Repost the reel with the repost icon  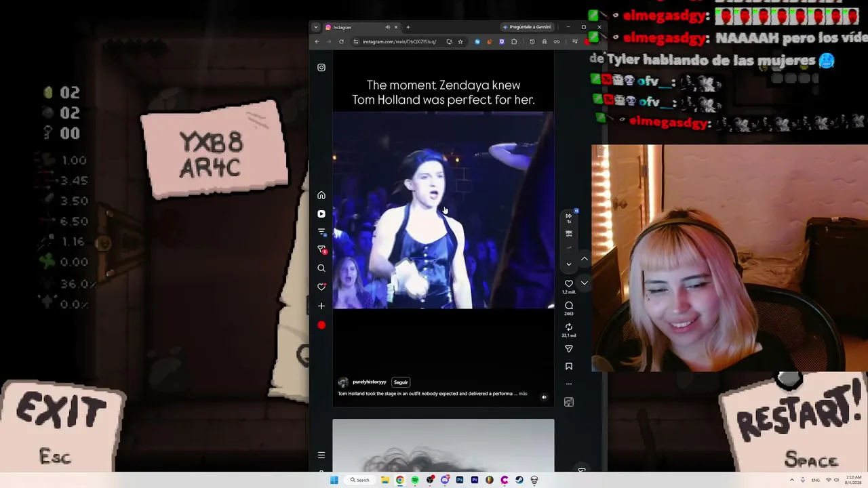coord(569,327)
